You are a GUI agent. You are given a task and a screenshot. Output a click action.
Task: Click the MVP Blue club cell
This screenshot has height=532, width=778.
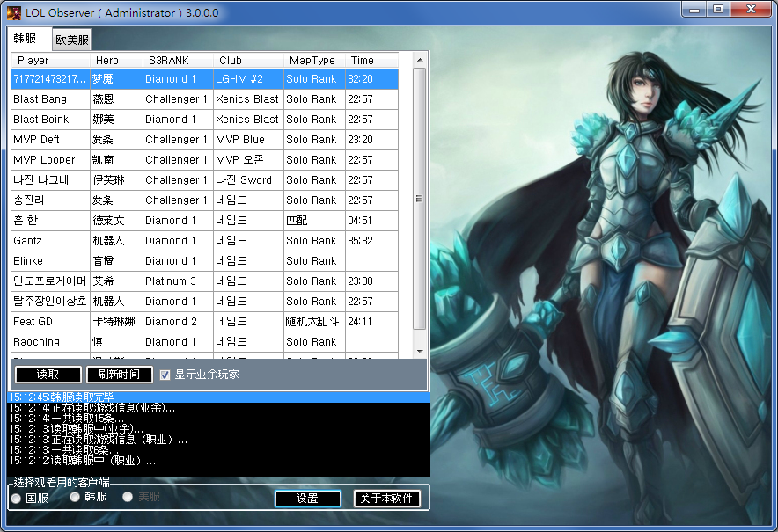coord(248,140)
